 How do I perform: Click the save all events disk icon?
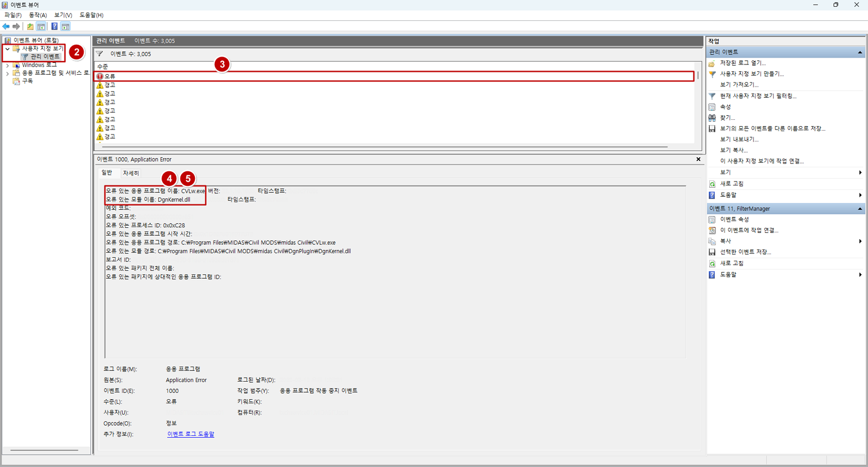tap(712, 128)
